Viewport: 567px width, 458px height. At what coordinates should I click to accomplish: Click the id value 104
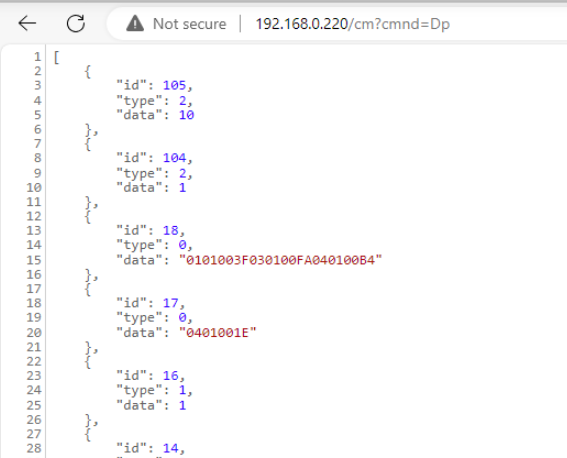[x=174, y=158]
